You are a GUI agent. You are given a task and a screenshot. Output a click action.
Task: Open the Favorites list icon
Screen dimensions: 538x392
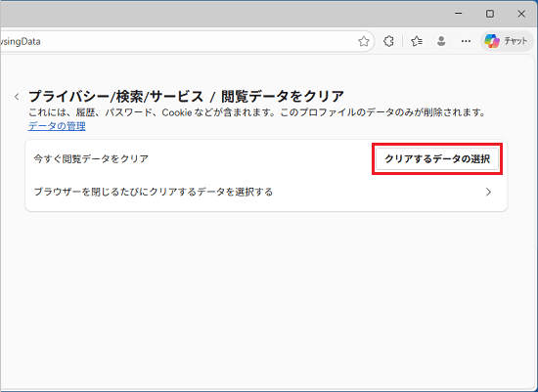click(417, 41)
